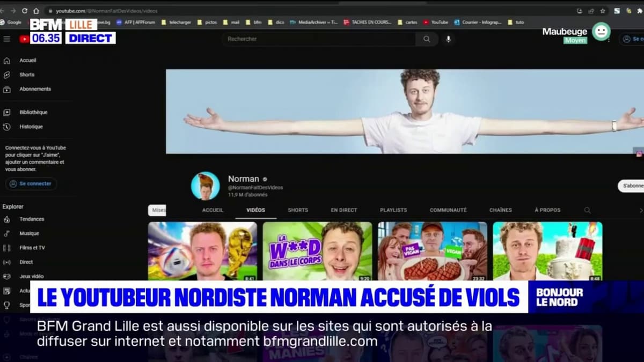Viewport: 644px width, 362px height.
Task: Start voice search with the microphone icon
Action: tap(448, 39)
